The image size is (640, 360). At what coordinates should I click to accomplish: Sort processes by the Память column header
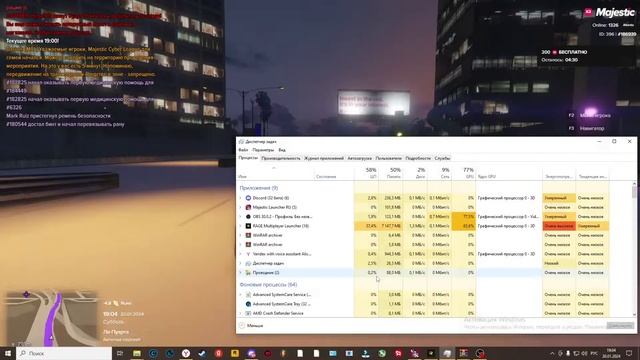coord(391,173)
